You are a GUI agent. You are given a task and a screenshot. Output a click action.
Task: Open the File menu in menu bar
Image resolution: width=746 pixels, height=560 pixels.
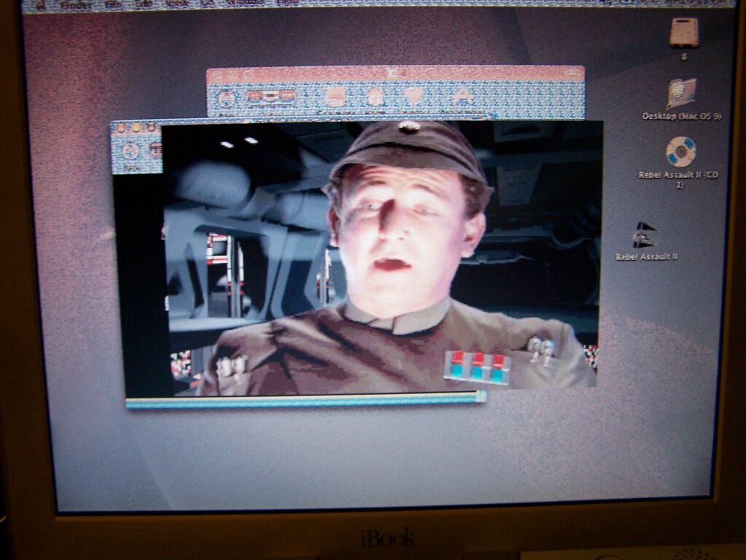(114, 4)
